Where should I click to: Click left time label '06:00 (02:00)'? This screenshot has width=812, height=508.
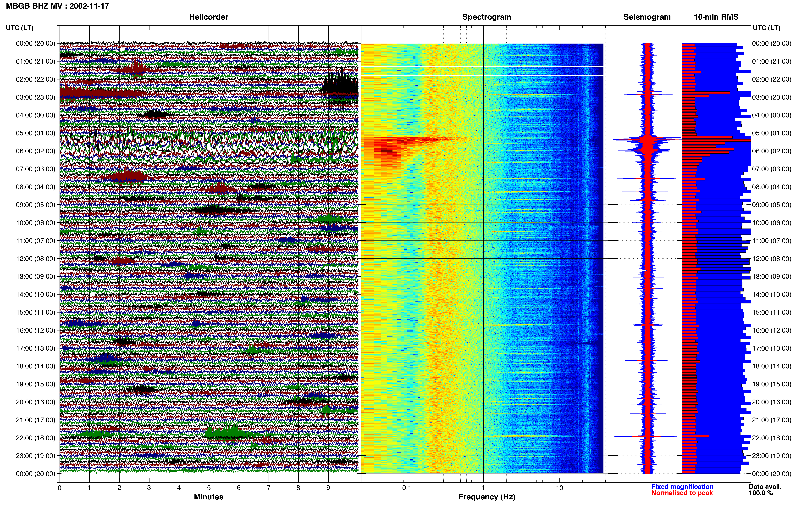pos(36,151)
